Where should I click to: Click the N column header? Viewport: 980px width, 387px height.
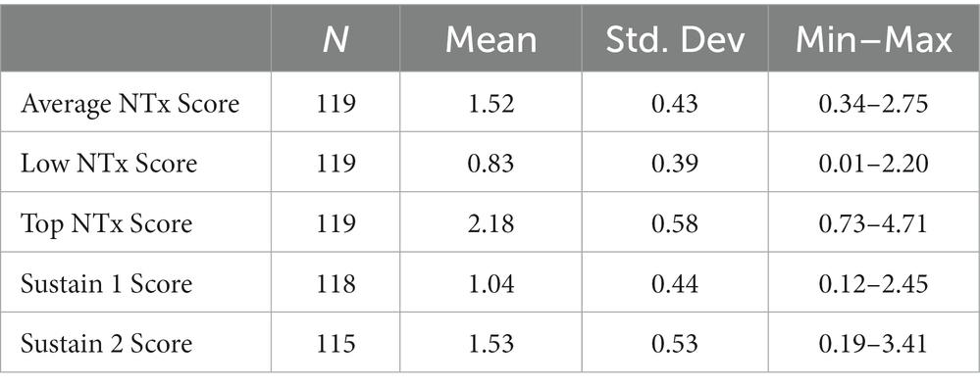[335, 40]
